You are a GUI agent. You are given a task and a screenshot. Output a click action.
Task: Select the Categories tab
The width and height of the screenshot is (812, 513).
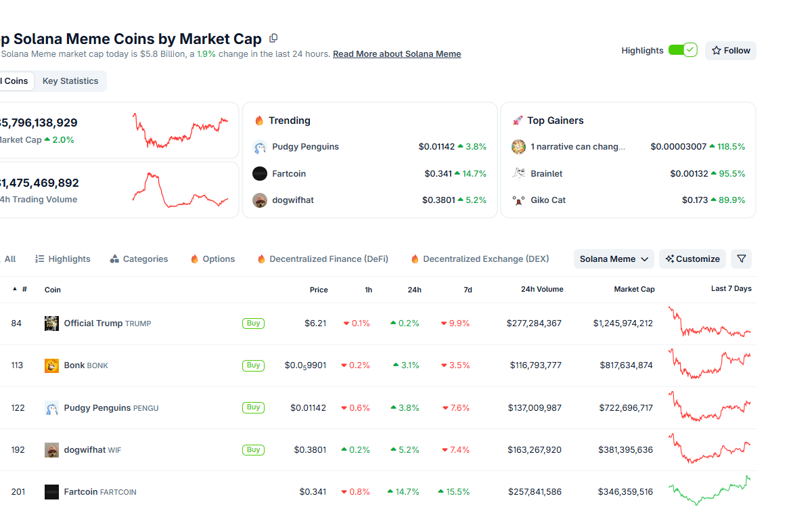139,259
